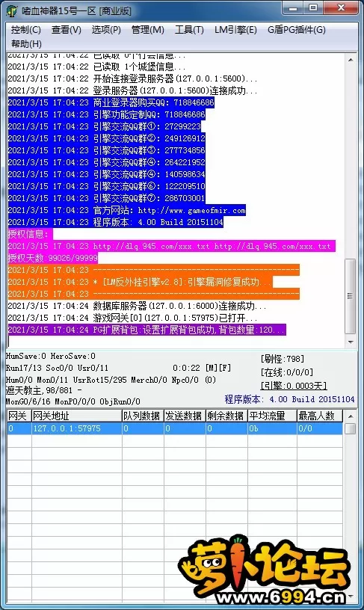Viewport: 364px width, 610px height.
Task: Click the 引擎交流QQ群⑦ log line
Action: coord(107,198)
